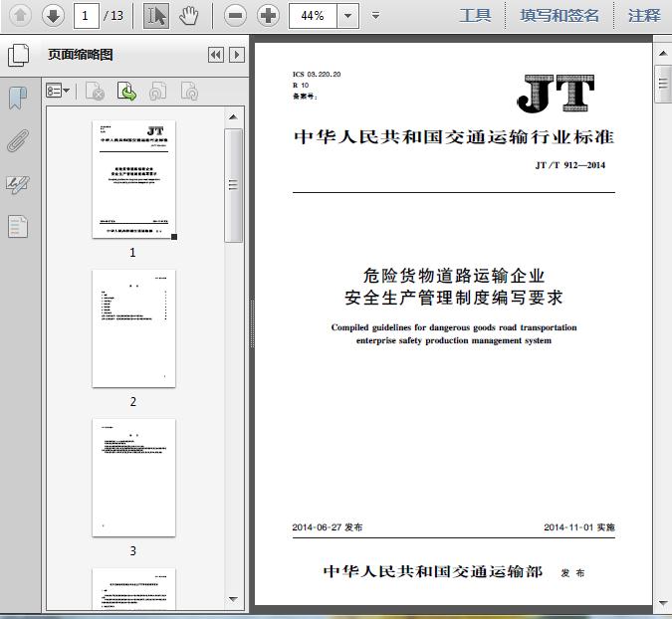Zoom out with the minus button
Image resolution: width=672 pixels, height=619 pixels.
(235, 15)
